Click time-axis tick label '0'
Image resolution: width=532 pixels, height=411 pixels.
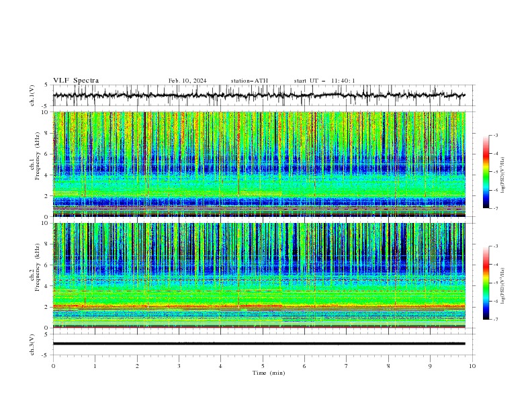click(53, 366)
